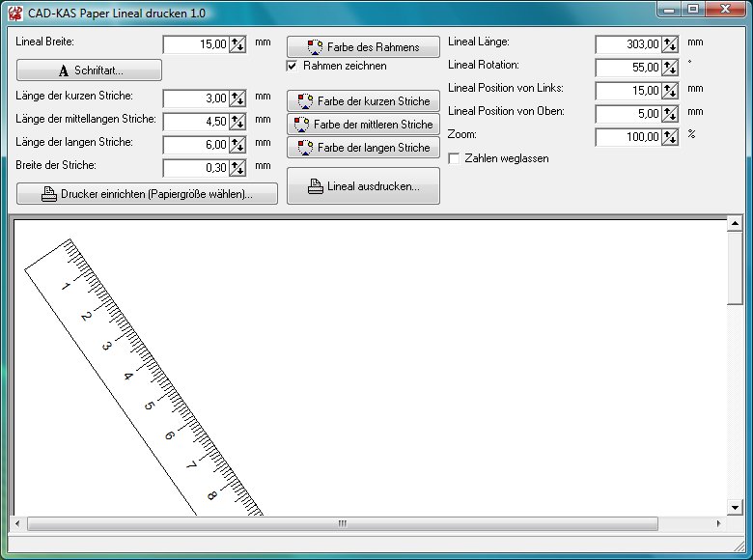Viewport: 753px width, 560px height.
Task: Enable the Zahlen weglassen checkbox
Action: (x=455, y=158)
